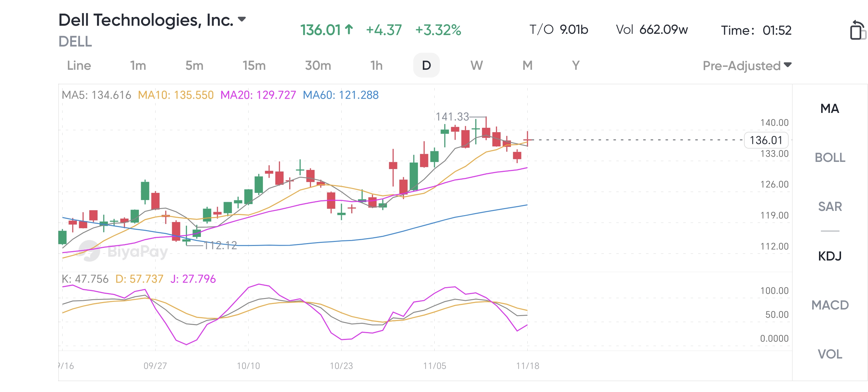The image size is (868, 392).
Task: Click the 10/23 date label
Action: click(x=341, y=366)
